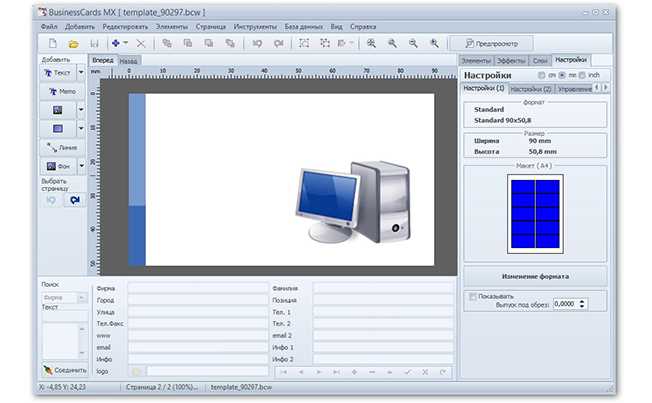The width and height of the screenshot is (652, 403).
Task: Click the Delete (X) toolbar icon
Action: [x=141, y=44]
